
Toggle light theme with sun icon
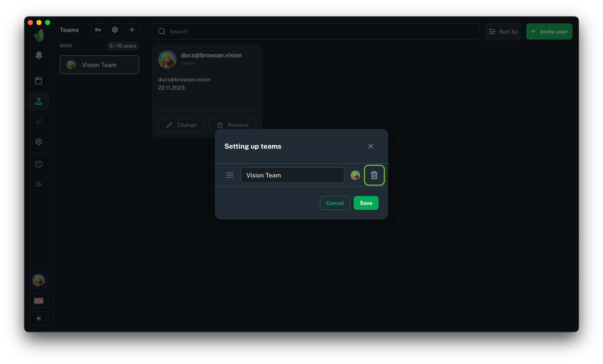click(x=39, y=319)
